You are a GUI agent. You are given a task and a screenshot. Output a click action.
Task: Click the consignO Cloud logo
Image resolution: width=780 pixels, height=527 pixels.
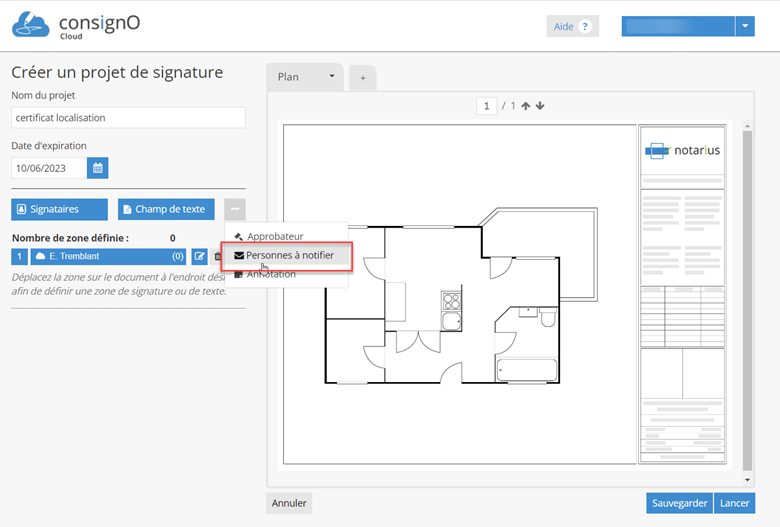pos(76,26)
